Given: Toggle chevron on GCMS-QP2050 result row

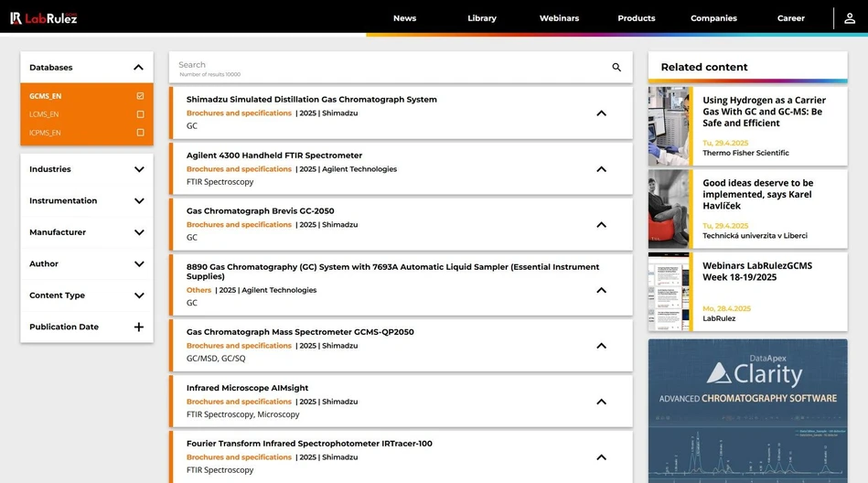Looking at the screenshot, I should (601, 346).
